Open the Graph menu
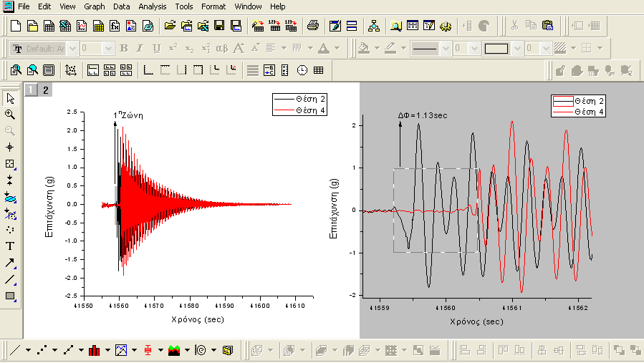Viewport: 644px width, 363px height. [x=95, y=6]
